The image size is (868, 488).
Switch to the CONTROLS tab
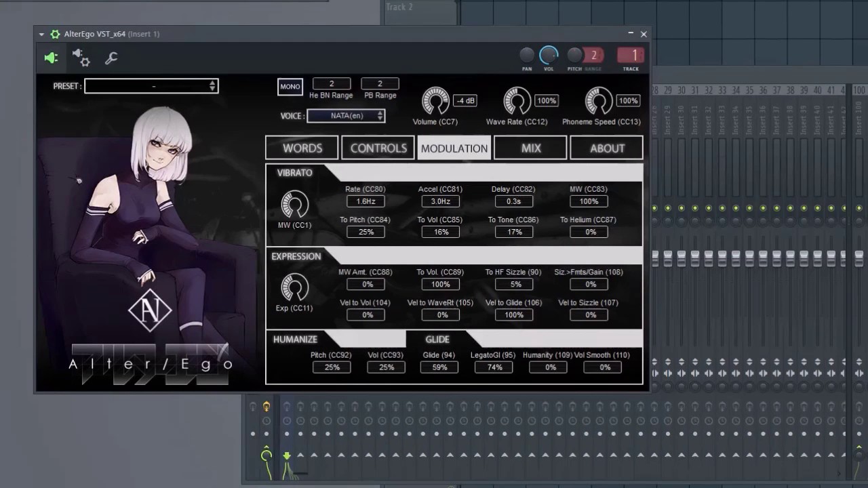(378, 148)
